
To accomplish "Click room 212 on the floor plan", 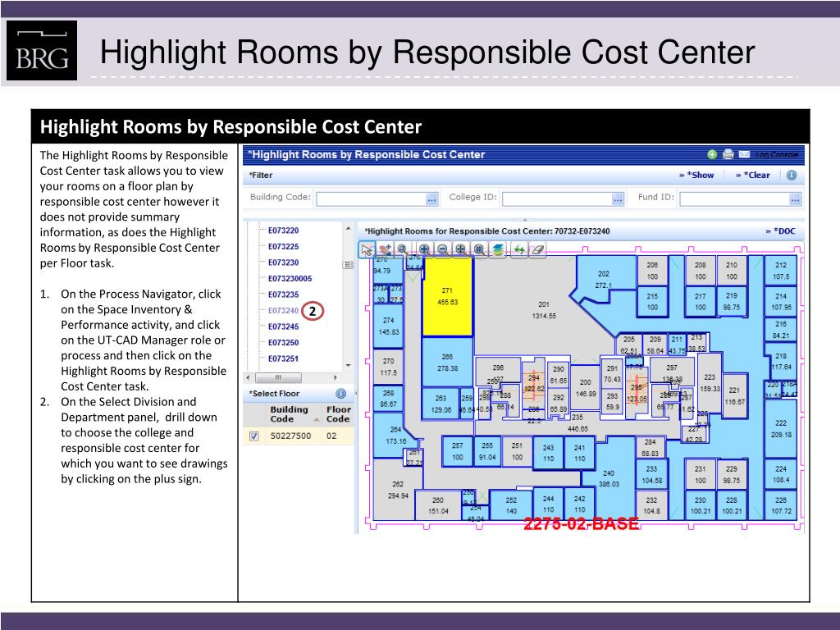I will pyautogui.click(x=781, y=271).
